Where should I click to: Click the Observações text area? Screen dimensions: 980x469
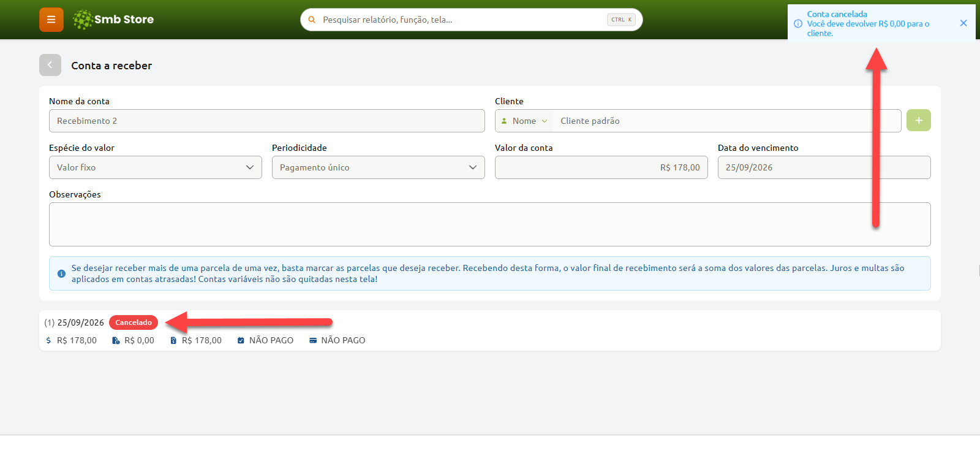[x=490, y=224]
